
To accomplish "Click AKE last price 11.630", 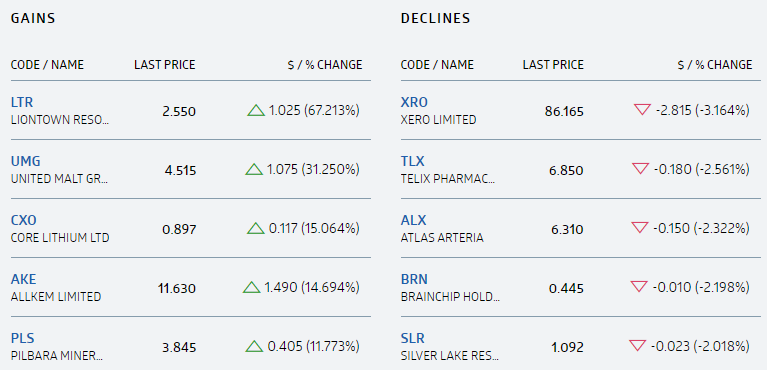I will pos(177,288).
